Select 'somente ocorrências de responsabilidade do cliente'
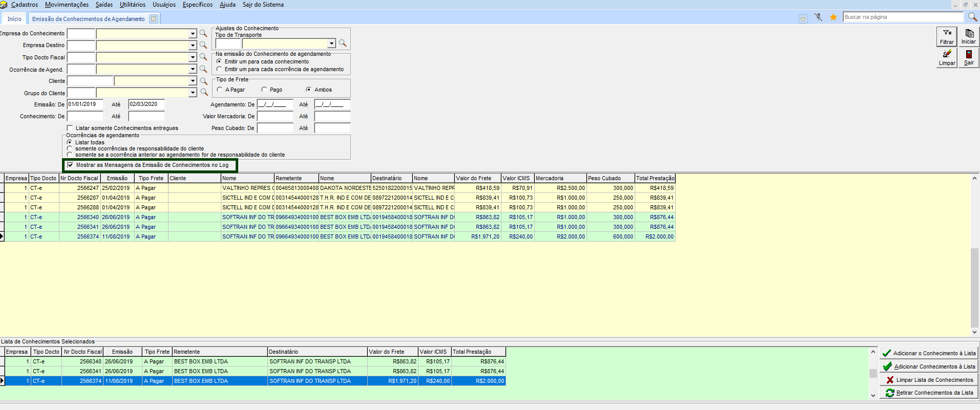 (x=70, y=148)
